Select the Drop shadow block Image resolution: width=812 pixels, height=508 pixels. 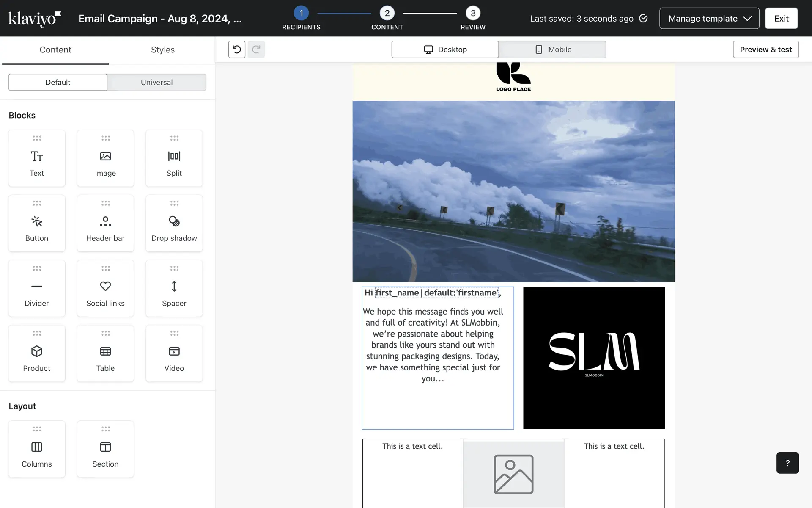(174, 224)
